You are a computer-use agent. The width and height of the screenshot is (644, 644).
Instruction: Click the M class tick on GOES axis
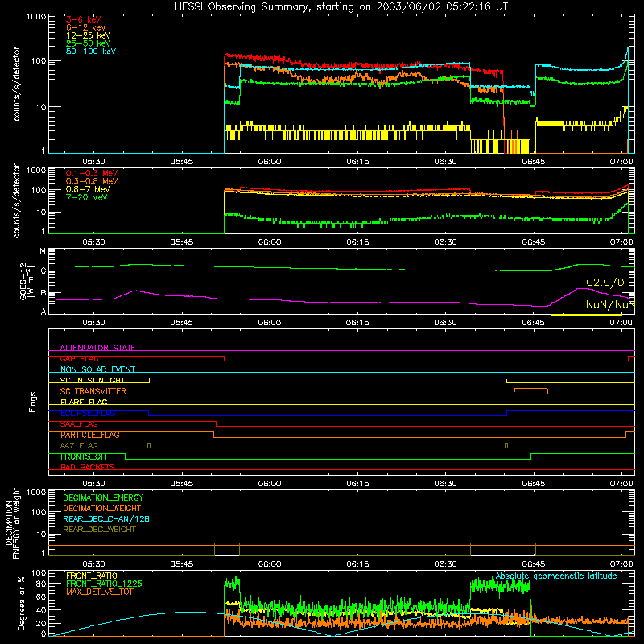click(43, 251)
